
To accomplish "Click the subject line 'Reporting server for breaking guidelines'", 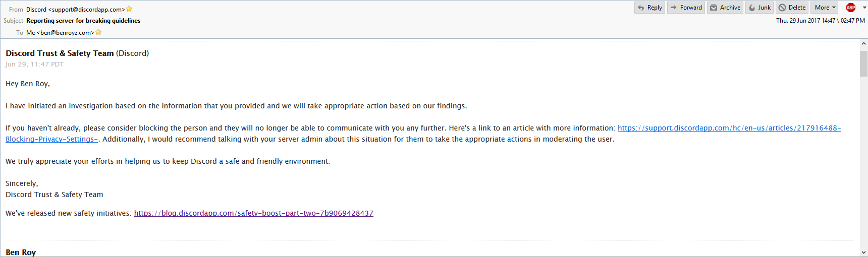I will click(x=83, y=21).
